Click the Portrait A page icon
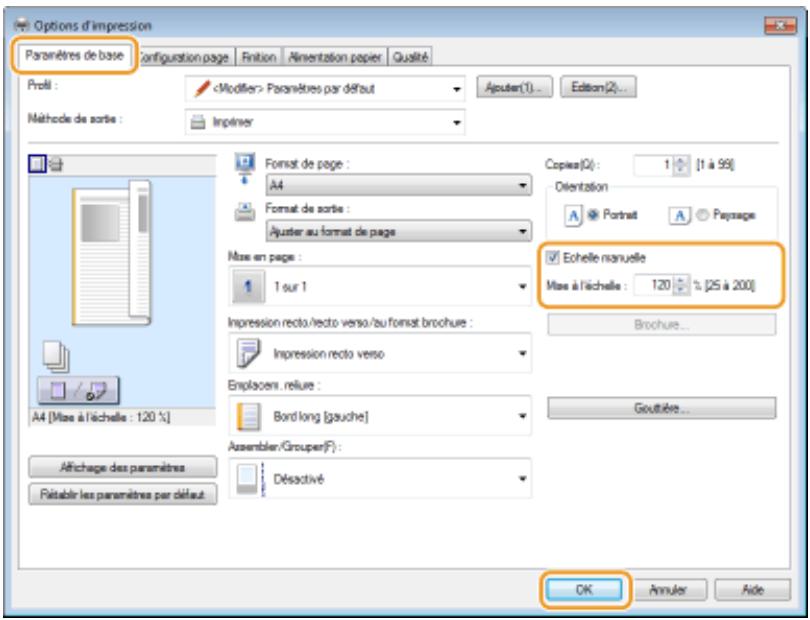 coord(573,215)
